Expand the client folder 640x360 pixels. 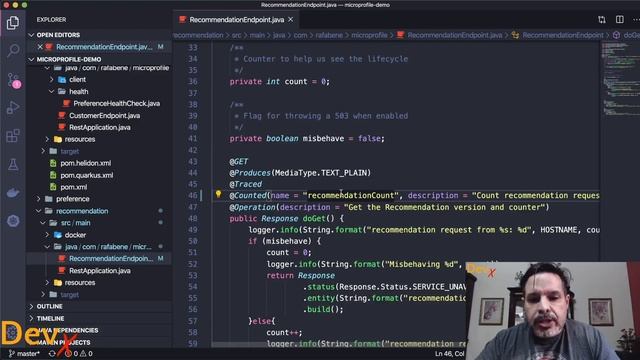coord(77,80)
